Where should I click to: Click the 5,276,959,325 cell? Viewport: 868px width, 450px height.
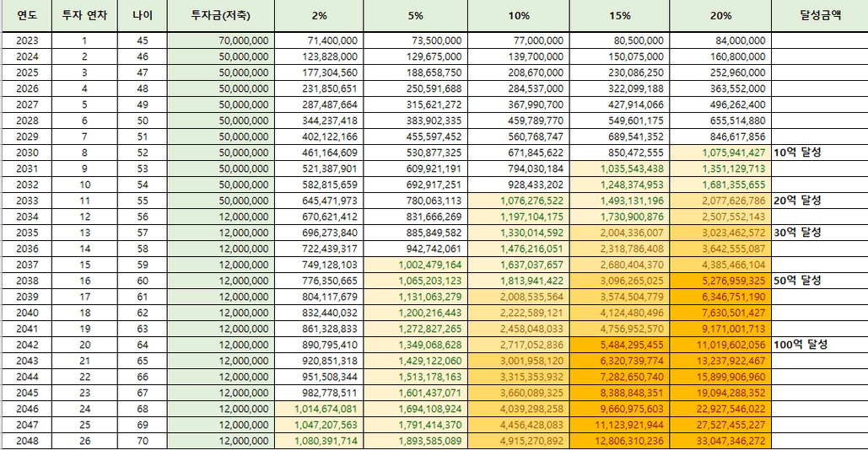[x=720, y=281]
